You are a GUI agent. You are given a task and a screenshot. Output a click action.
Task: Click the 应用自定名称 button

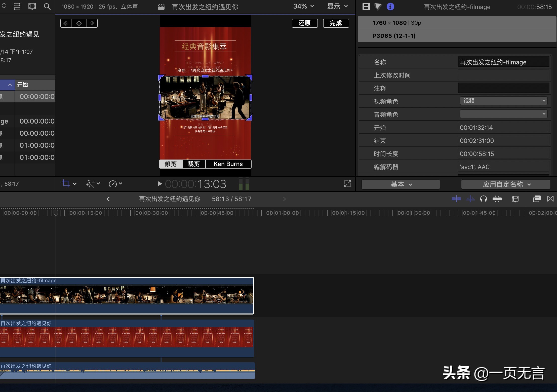click(x=506, y=184)
